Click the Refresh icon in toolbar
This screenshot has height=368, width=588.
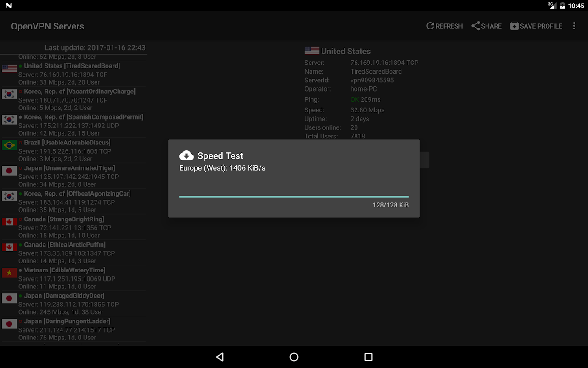(430, 26)
